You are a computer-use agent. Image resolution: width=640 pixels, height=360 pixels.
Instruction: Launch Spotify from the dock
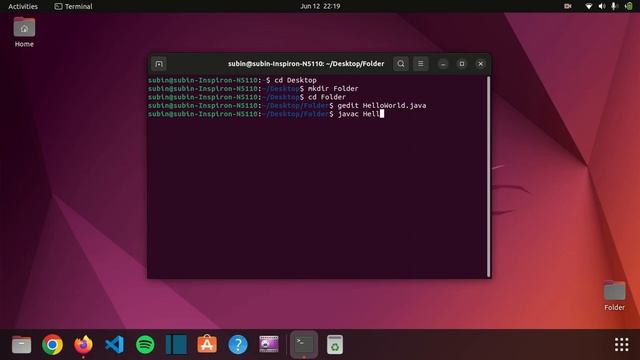click(x=145, y=345)
